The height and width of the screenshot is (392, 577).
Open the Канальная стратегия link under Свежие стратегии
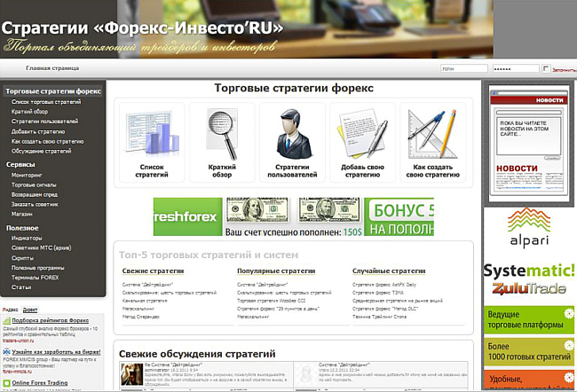[146, 300]
